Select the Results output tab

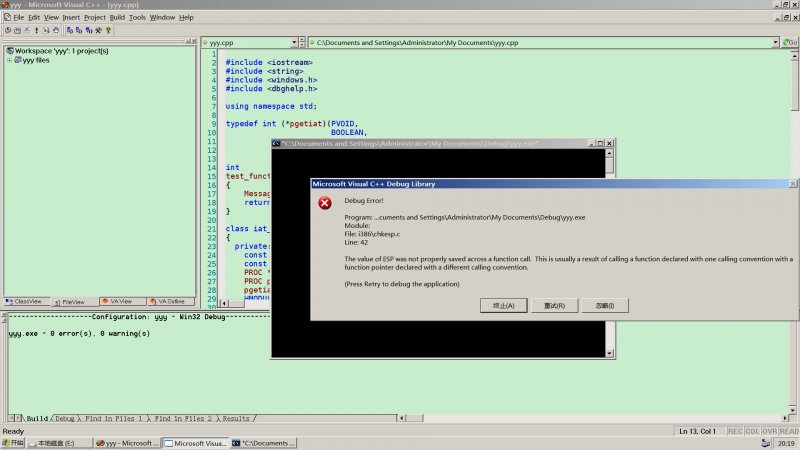click(236, 418)
